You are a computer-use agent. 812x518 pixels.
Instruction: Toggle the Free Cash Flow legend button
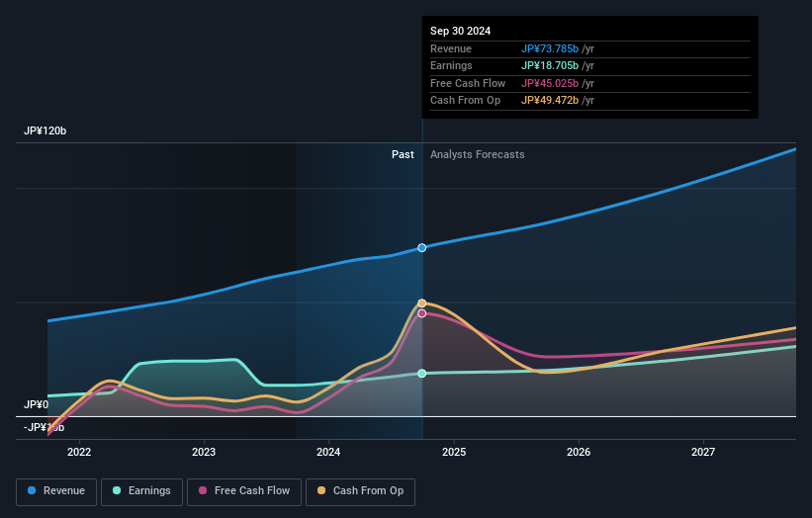244,491
